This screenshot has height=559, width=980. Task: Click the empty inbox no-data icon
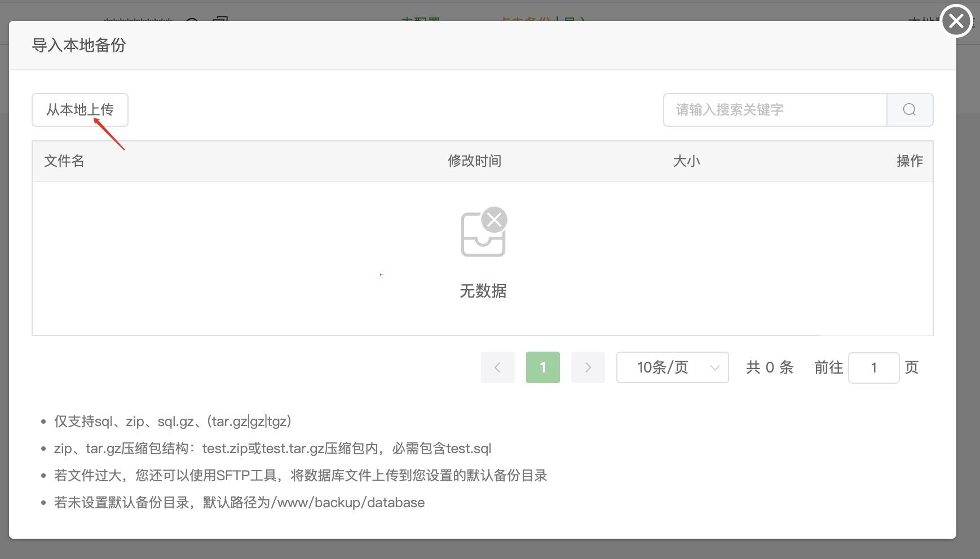click(484, 232)
